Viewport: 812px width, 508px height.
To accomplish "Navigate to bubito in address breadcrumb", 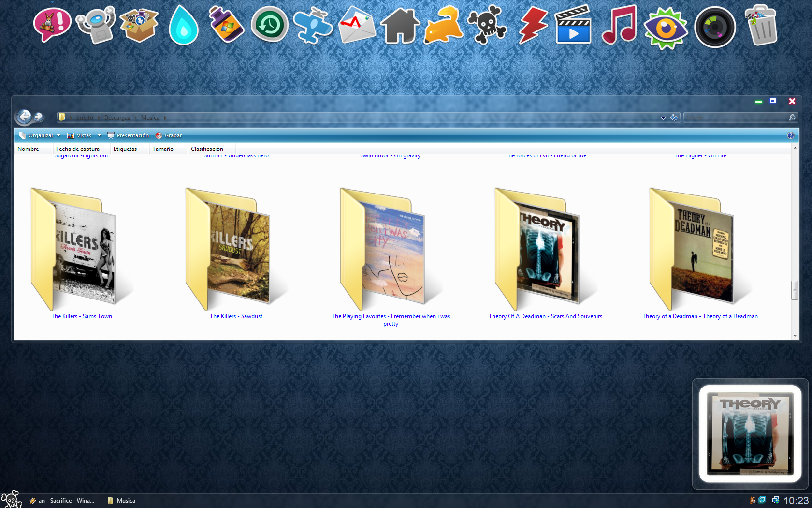I will (x=85, y=118).
